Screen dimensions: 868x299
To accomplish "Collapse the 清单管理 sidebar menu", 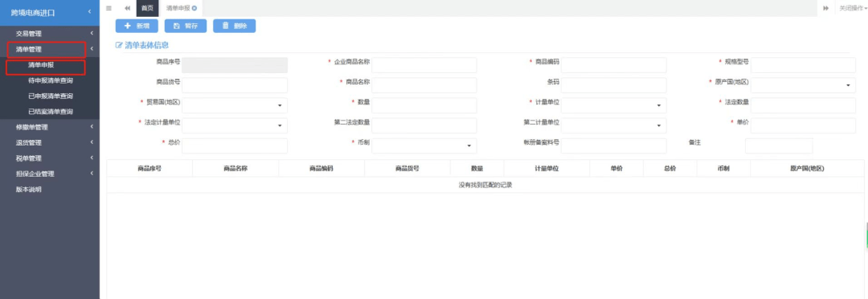I will coord(50,49).
